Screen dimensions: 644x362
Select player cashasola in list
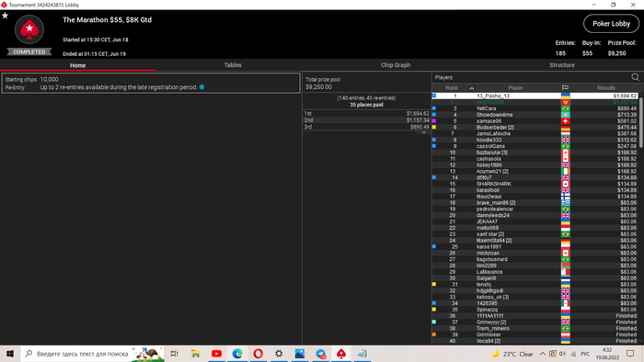pyautogui.click(x=535, y=159)
